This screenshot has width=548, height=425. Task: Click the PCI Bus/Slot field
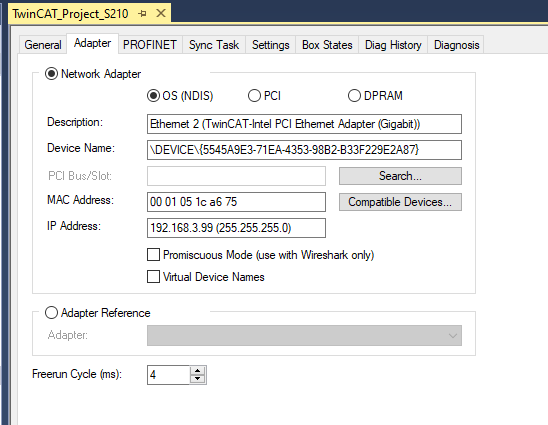236,176
